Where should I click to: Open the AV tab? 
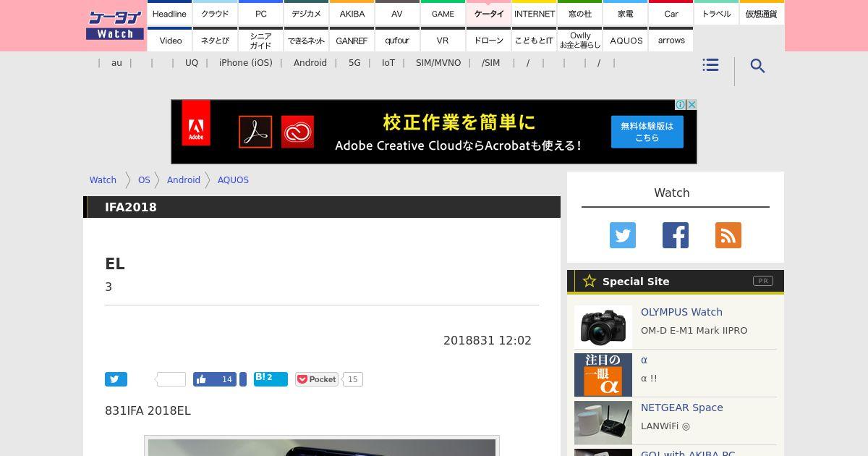397,14
